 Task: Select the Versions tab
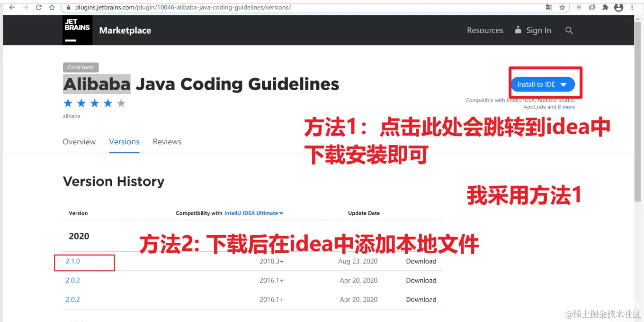pyautogui.click(x=124, y=142)
